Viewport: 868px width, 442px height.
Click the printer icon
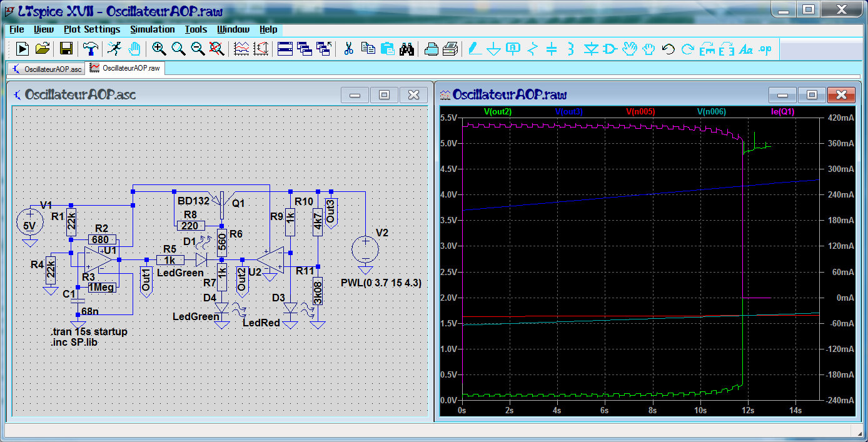point(451,48)
